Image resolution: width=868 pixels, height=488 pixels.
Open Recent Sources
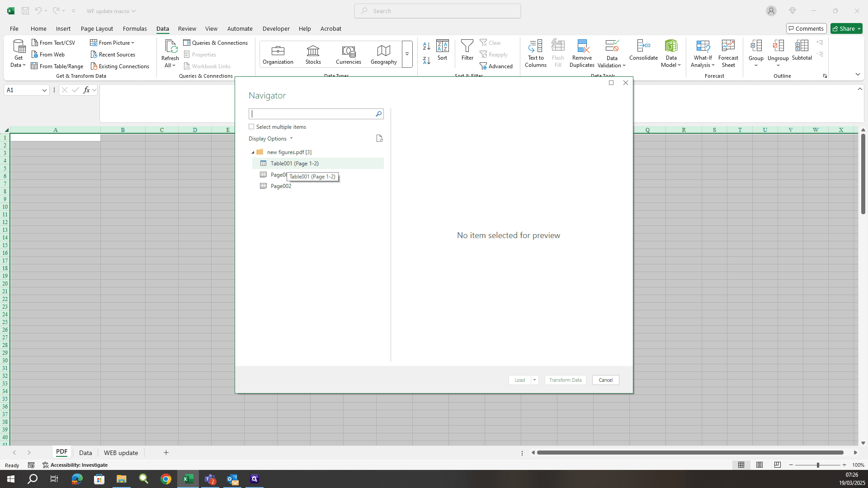click(x=113, y=54)
